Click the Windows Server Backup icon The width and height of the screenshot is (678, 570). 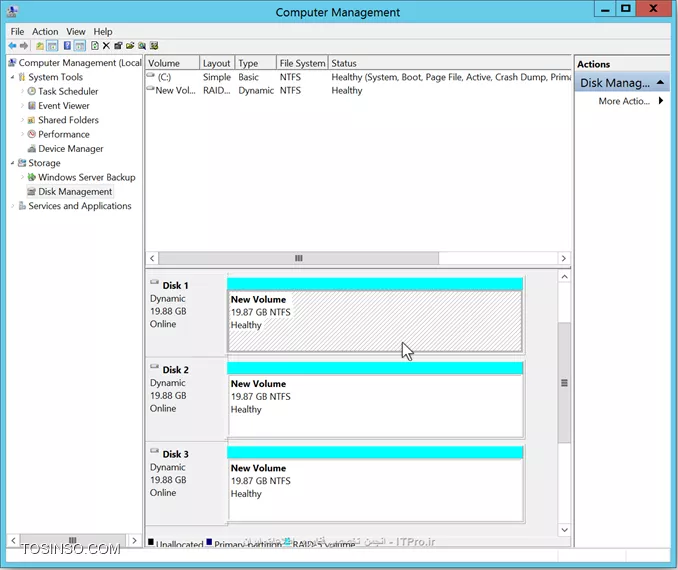(x=32, y=177)
